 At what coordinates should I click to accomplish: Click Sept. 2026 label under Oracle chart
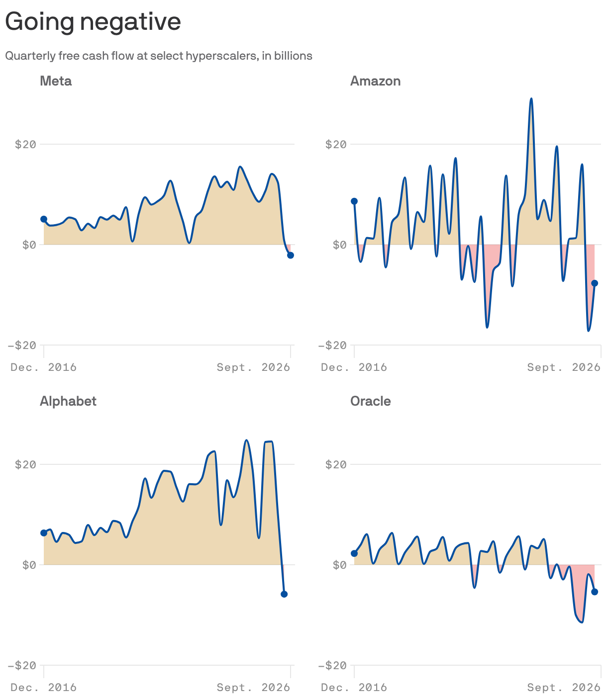click(564, 688)
